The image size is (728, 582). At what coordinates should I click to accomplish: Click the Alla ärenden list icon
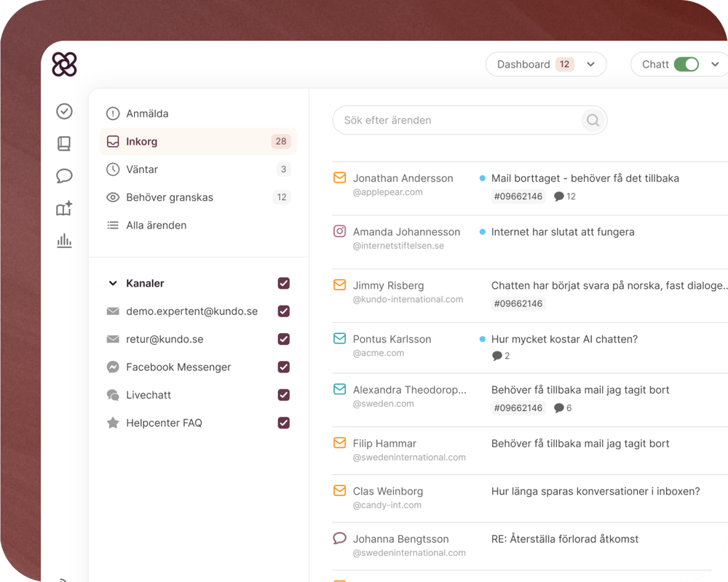pos(113,225)
